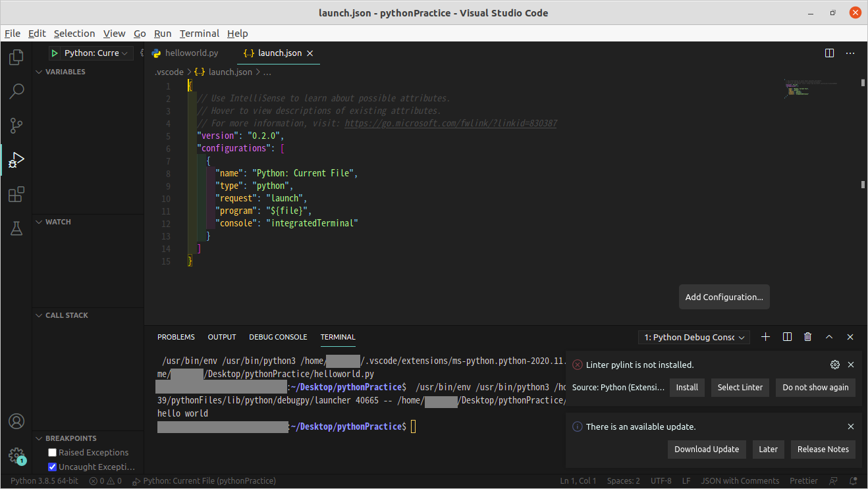
Task: Open the Accounts icon
Action: (16, 421)
